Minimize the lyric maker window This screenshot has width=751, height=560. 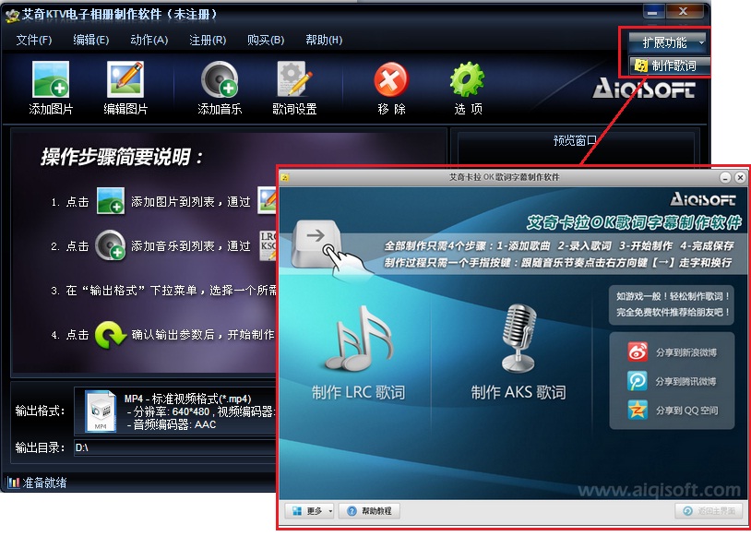click(725, 178)
